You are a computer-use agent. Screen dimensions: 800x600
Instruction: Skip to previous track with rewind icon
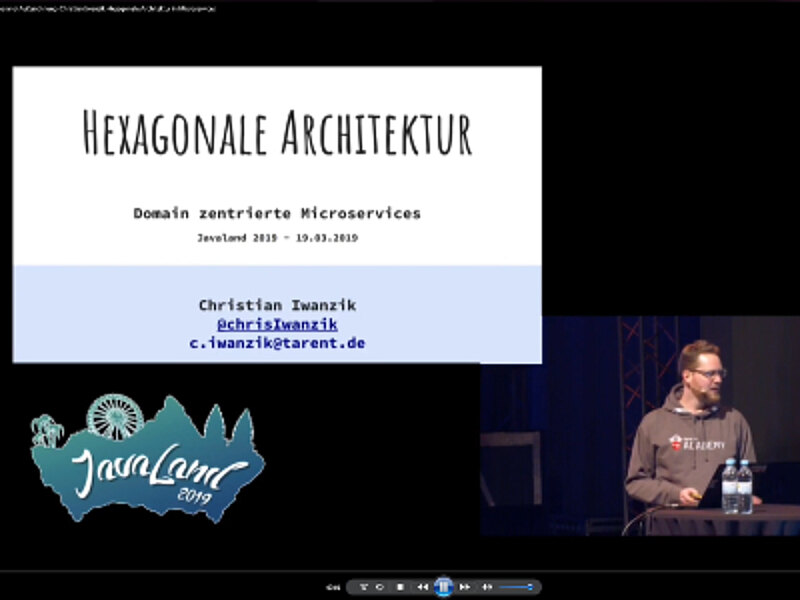coord(423,587)
